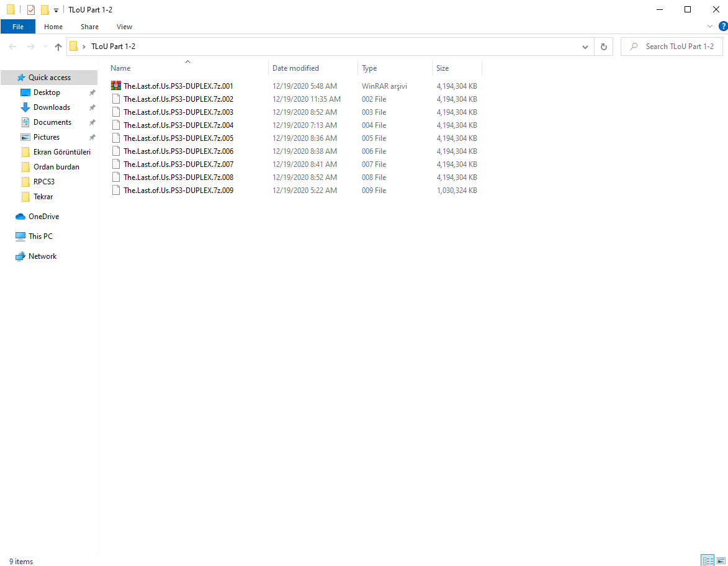Image resolution: width=728 pixels, height=566 pixels.
Task: Click the file icon of .7z.009
Action: coord(116,190)
